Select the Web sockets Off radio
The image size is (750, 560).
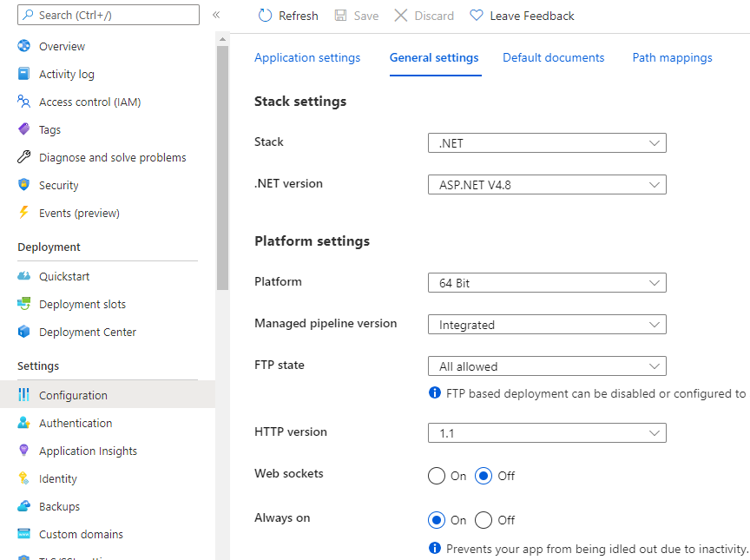[484, 476]
